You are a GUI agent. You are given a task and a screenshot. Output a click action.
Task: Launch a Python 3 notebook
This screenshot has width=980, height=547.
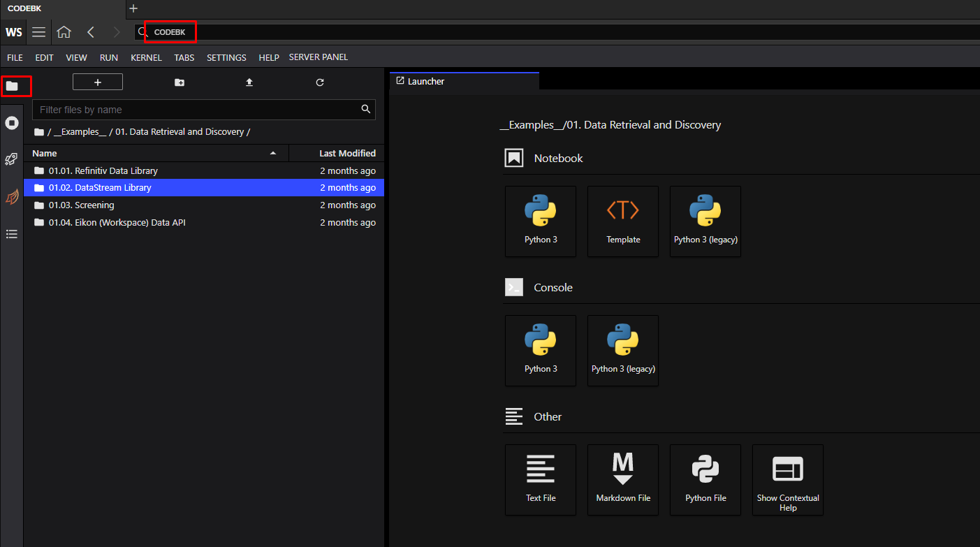pos(541,221)
